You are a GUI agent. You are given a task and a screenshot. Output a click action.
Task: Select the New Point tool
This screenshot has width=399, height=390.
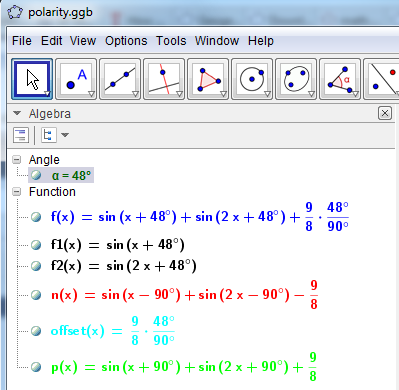click(x=76, y=79)
